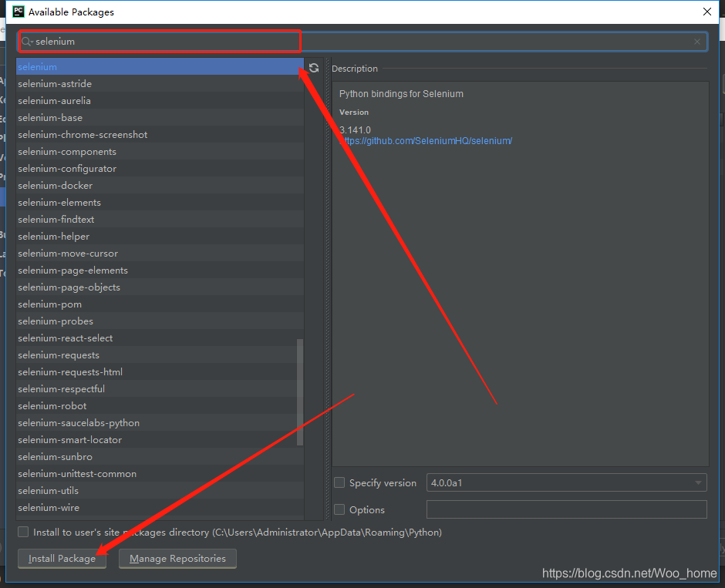Screen dimensions: 725x588
Task: Open the version dropdown showing 4.0.0a1
Action: pyautogui.click(x=566, y=482)
